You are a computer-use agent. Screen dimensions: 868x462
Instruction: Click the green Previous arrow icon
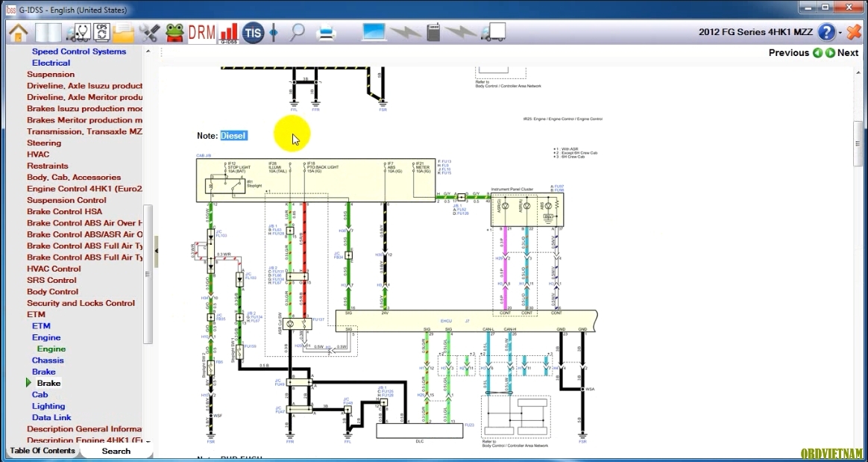click(817, 53)
